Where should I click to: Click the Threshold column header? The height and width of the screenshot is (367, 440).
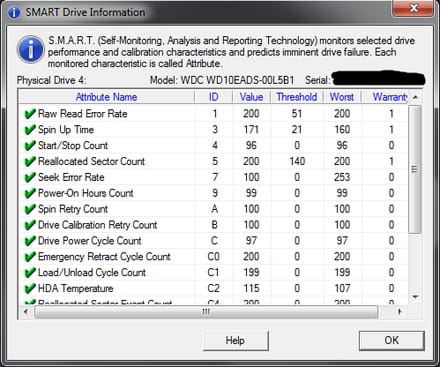coord(297,97)
